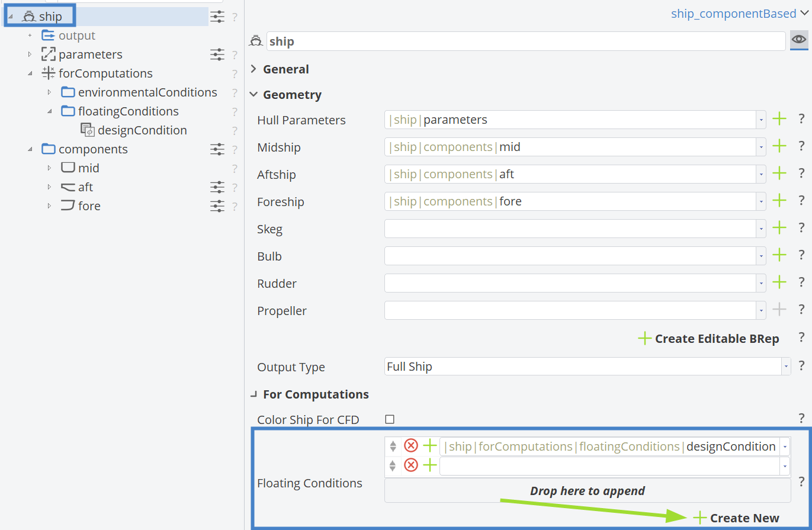Click Create New floating condition
This screenshot has height=530, width=812.
pos(736,518)
